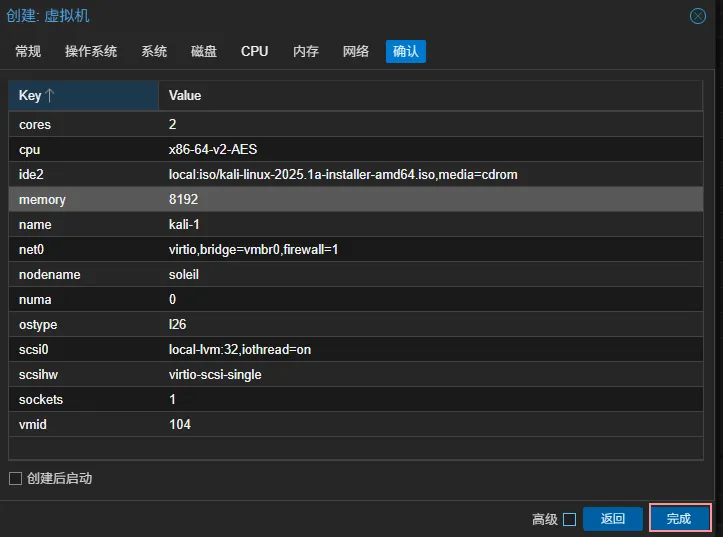
Task: Select the vmid 104 row
Action: (360, 425)
